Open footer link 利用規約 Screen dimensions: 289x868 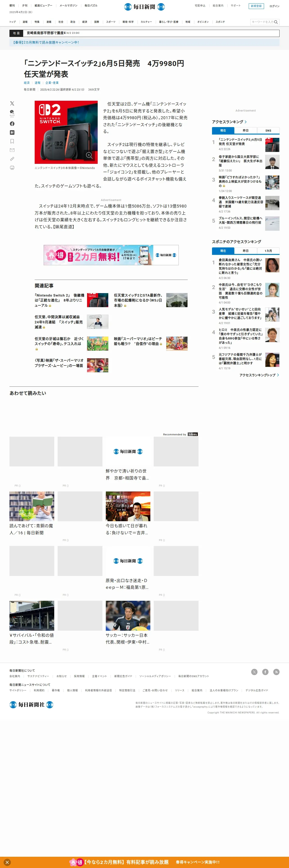39,690
